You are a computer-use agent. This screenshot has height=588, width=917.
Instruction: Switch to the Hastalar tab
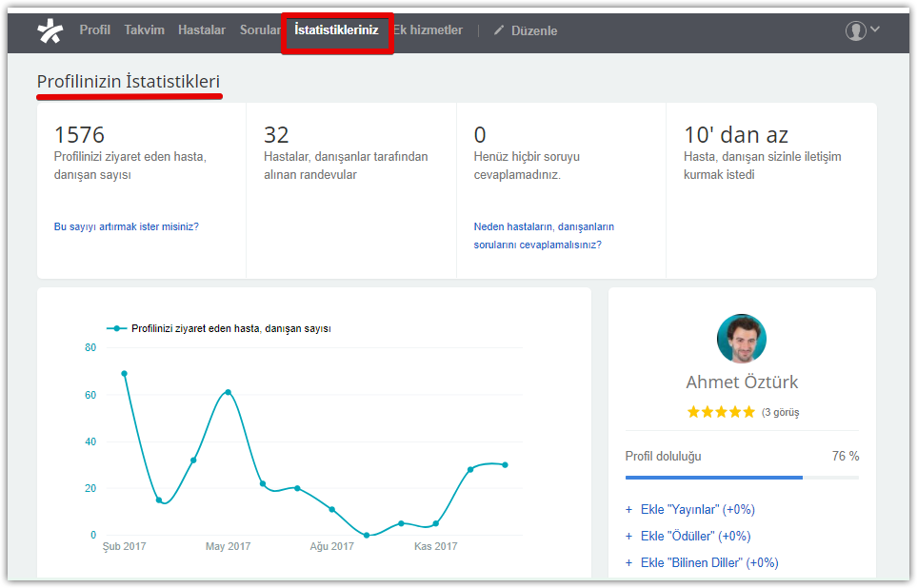click(x=202, y=29)
